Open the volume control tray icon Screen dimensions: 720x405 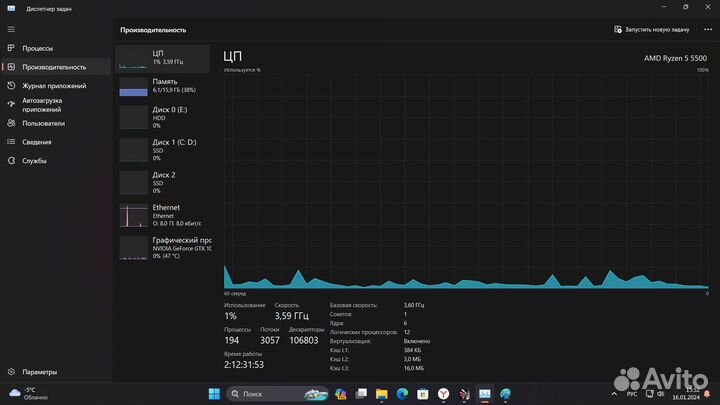click(x=660, y=394)
